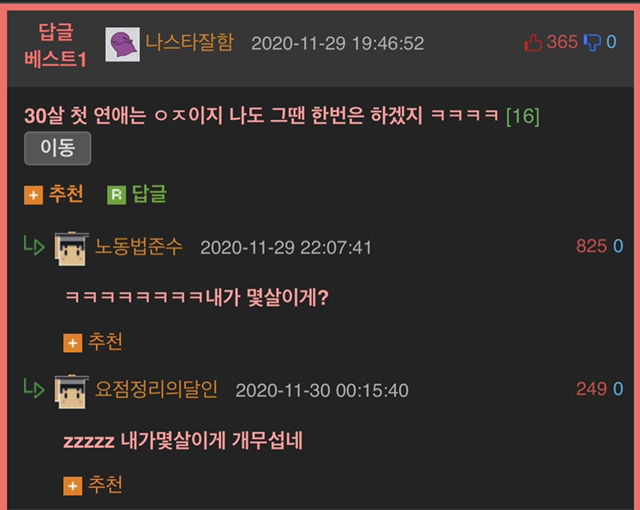Open the 요점정리의달인 username link
This screenshot has height=510, width=640.
pos(156,390)
